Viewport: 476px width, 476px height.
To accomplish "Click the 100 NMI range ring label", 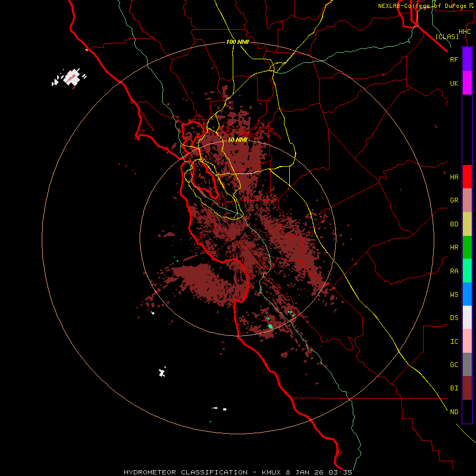I will (x=237, y=42).
